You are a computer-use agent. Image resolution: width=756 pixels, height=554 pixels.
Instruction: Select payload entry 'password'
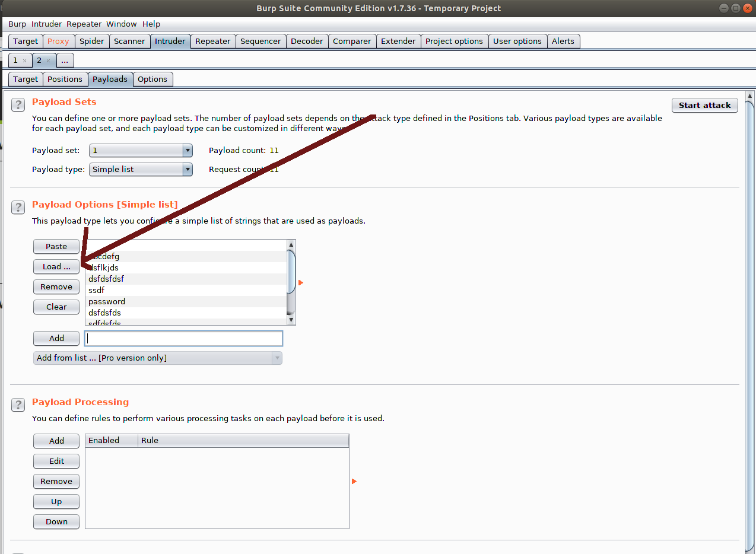pyautogui.click(x=186, y=301)
